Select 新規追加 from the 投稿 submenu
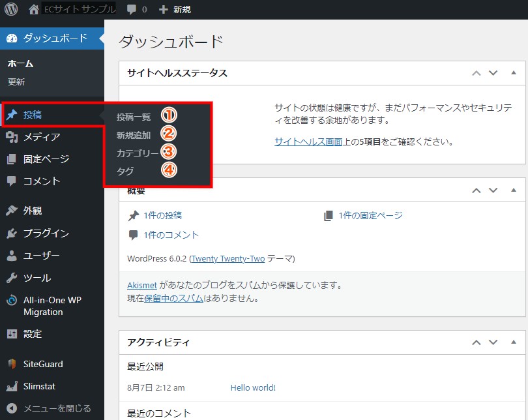Viewport: 528px width, 420px height. [134, 136]
